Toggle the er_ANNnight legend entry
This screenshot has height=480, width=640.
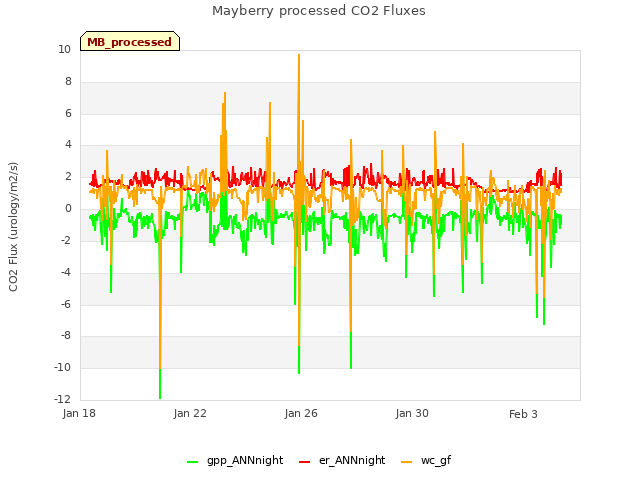tap(342, 460)
